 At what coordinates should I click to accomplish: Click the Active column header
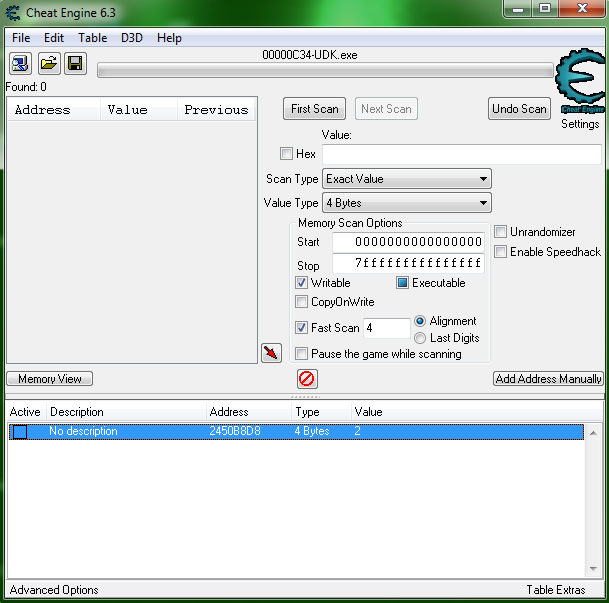(x=26, y=412)
